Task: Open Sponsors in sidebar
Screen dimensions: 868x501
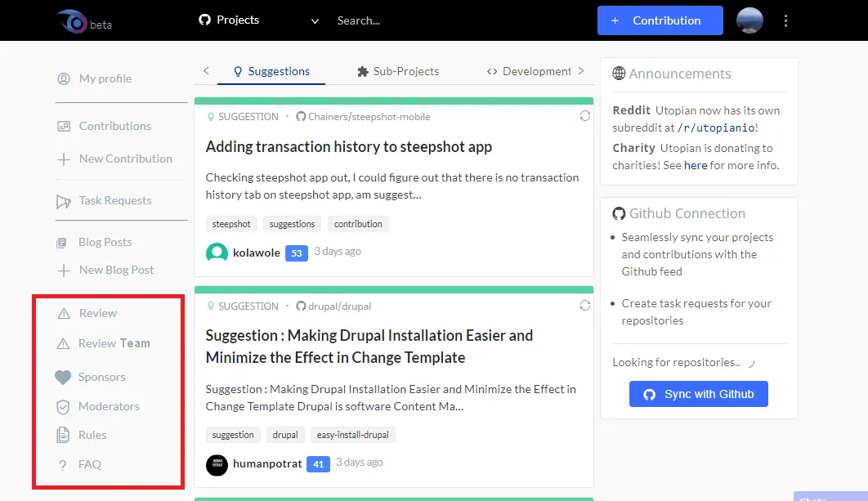Action: tap(102, 377)
